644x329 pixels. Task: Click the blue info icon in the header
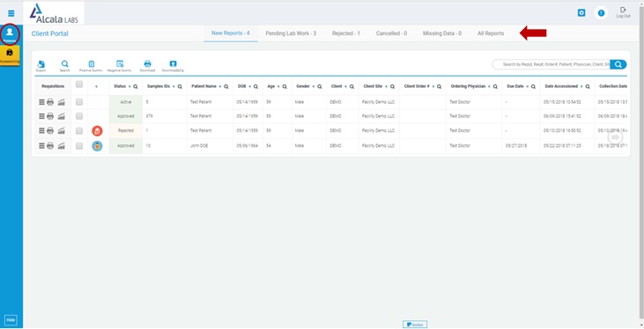(602, 13)
